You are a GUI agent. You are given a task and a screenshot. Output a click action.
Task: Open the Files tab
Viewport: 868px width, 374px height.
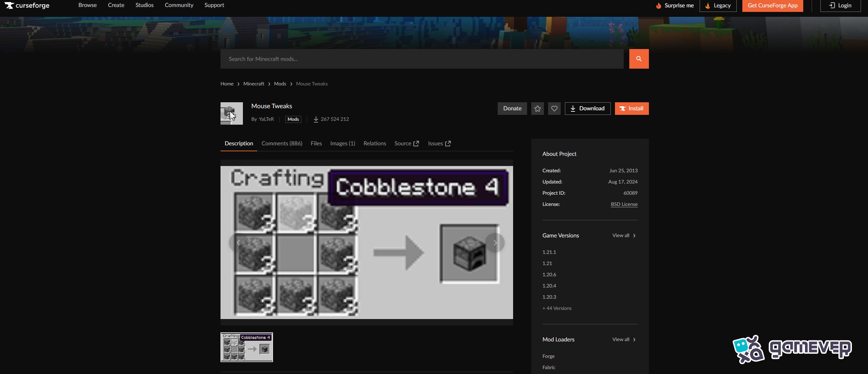(x=316, y=144)
